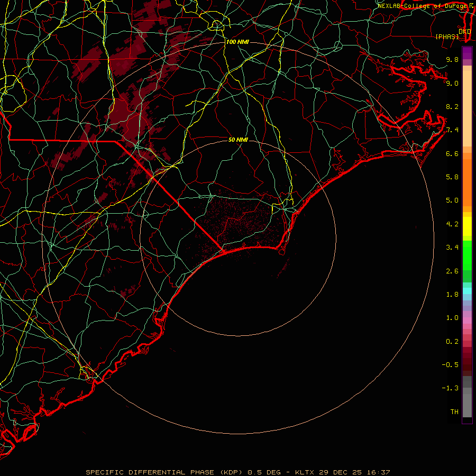Screen dimensions: 476x476
Task: Click the -0.5 value on the color scale
Action: coord(450,365)
